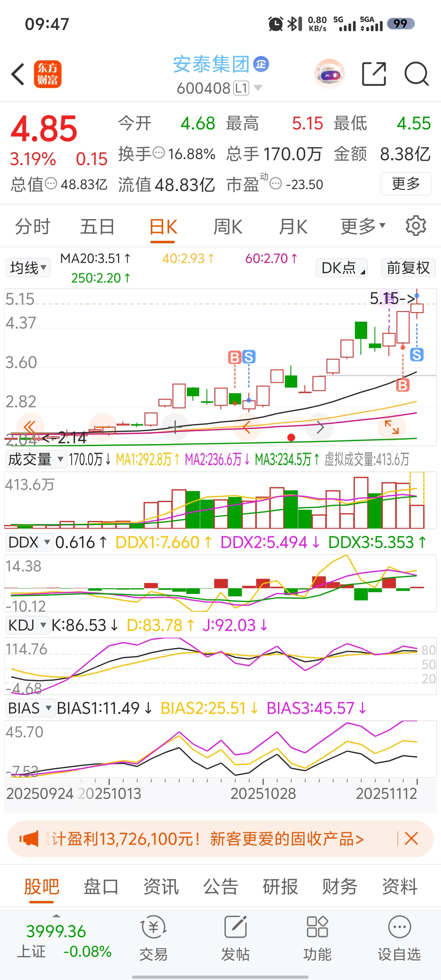
Task: Open the BIAS indicator dropdown
Action: (30, 708)
